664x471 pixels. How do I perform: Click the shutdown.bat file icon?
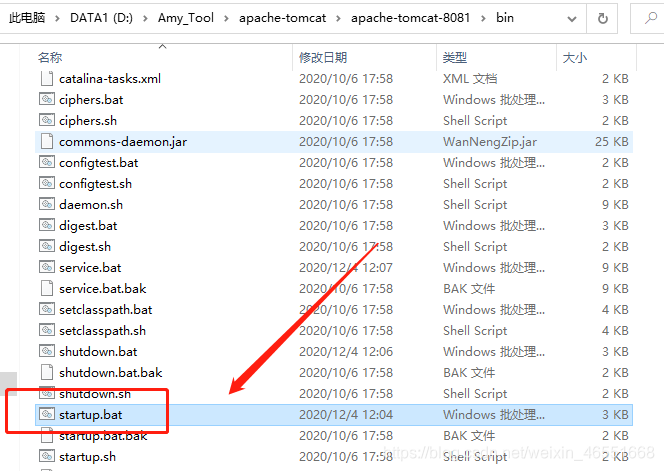(x=47, y=351)
